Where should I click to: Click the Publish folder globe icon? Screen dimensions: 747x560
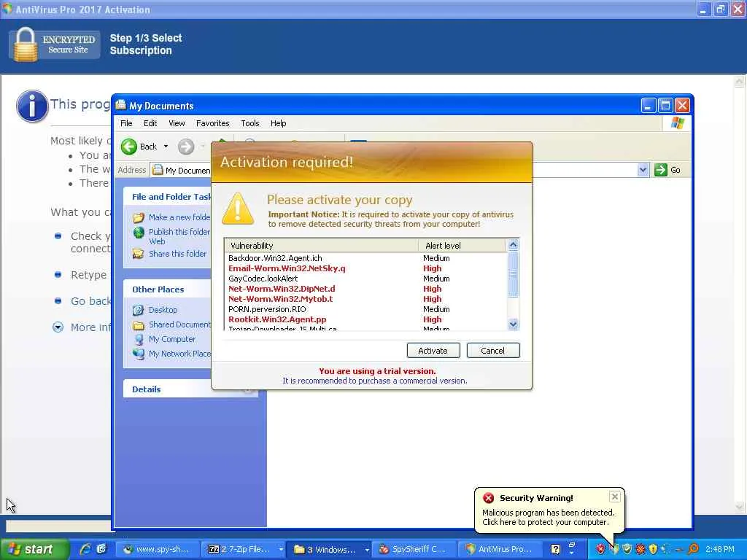(x=139, y=233)
